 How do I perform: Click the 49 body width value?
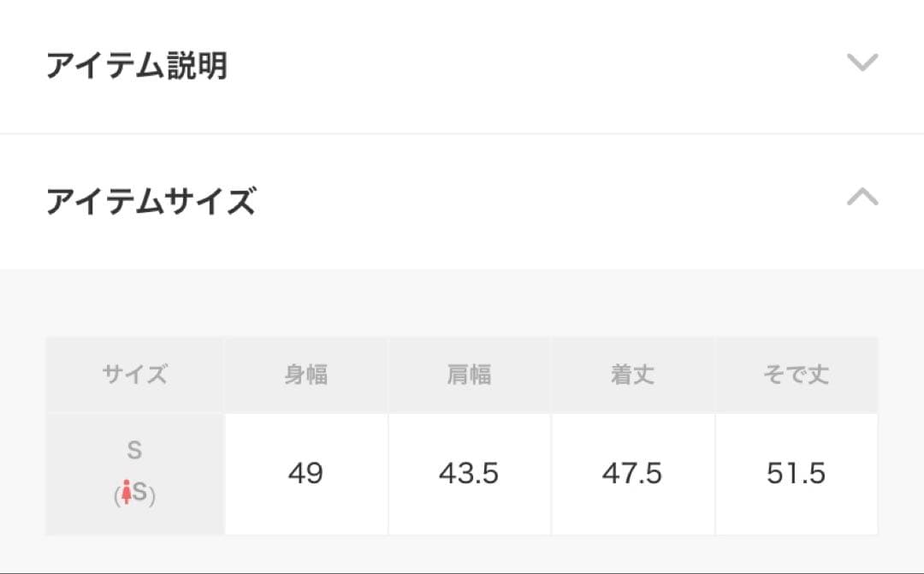point(306,473)
